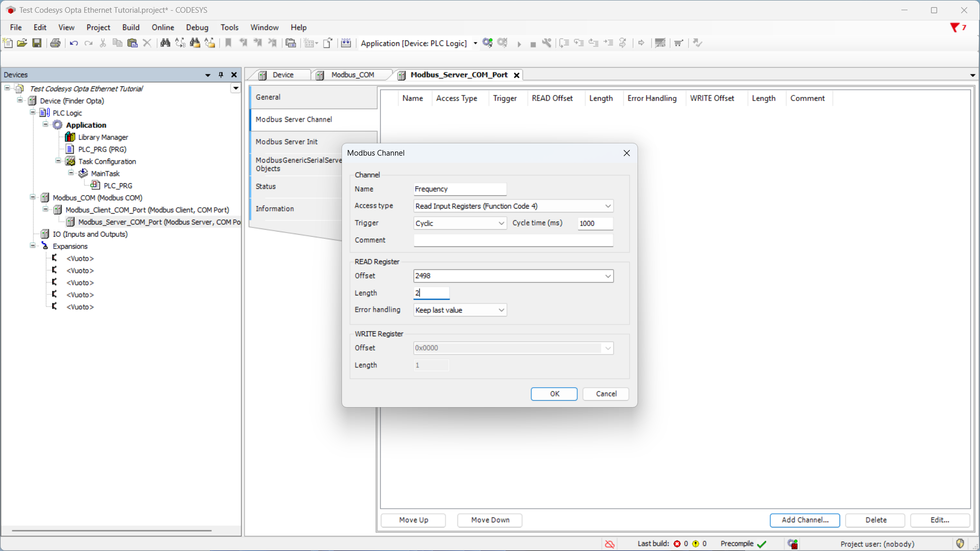The height and width of the screenshot is (551, 980).
Task: Click the Print toolbar icon
Action: [x=55, y=43]
